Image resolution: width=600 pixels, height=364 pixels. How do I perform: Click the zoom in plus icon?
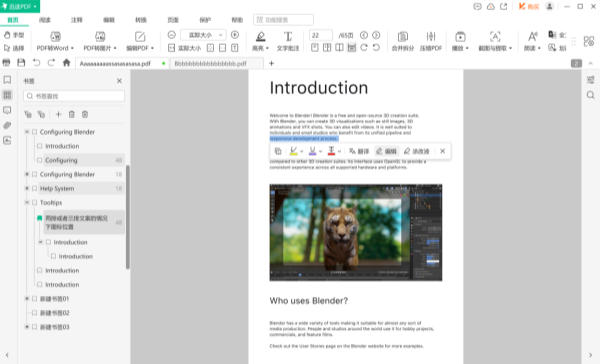click(235, 35)
